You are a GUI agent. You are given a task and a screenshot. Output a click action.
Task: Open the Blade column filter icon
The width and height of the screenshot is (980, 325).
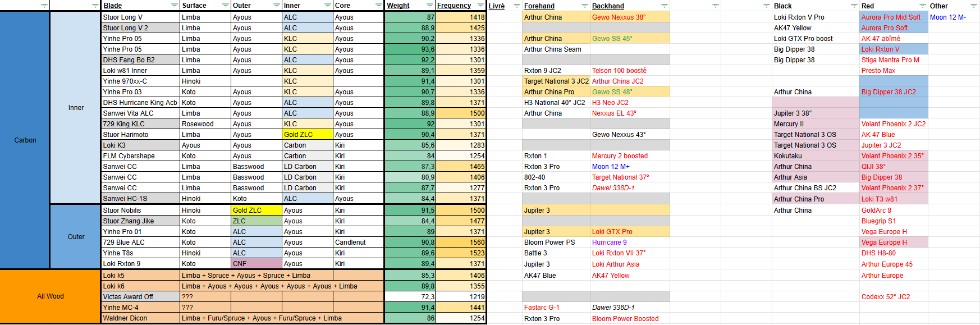174,6
